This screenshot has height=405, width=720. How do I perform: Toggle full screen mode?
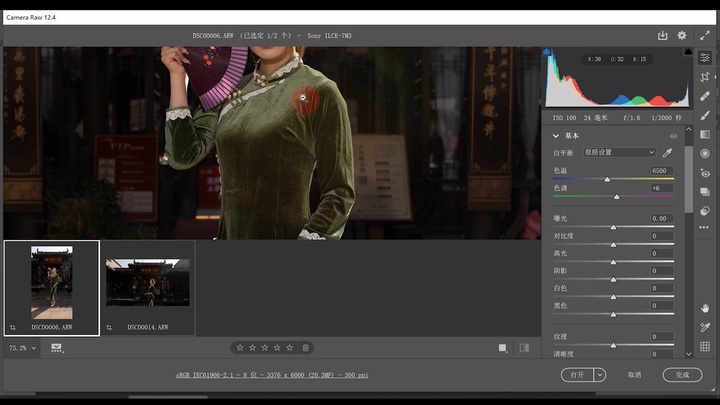tap(705, 36)
